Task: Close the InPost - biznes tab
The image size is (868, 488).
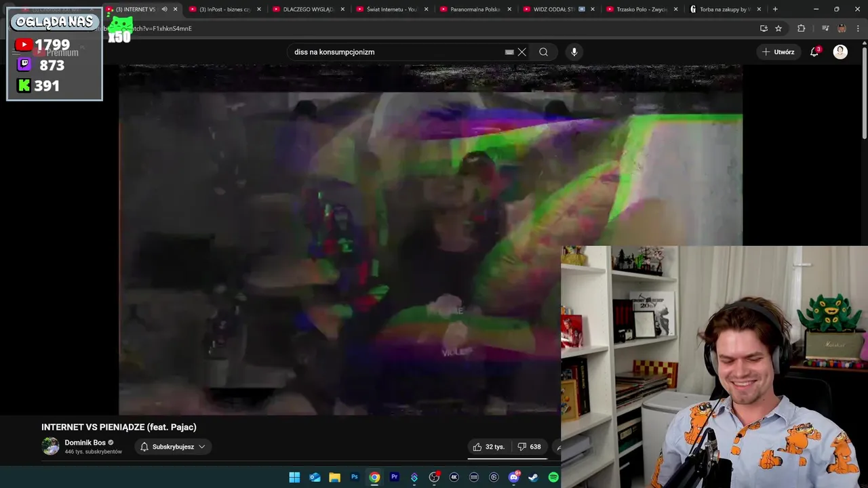Action: pyautogui.click(x=258, y=9)
